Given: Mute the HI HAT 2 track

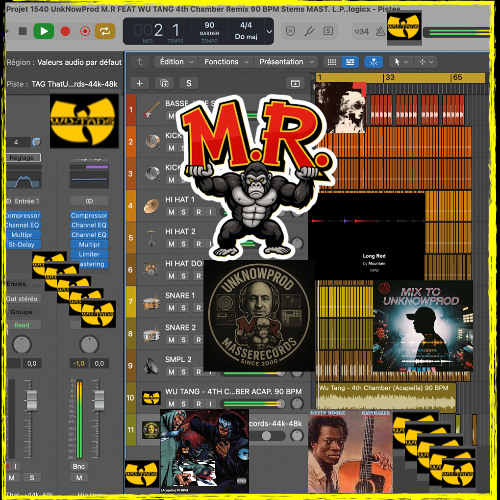Looking at the screenshot, I should coord(171,244).
